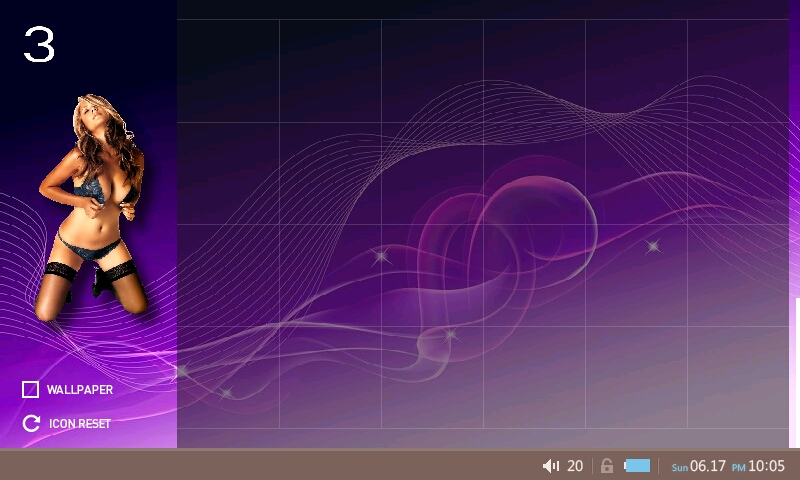Click the woman figure thumbnail
Image resolution: width=800 pixels, height=480 pixels.
(92, 207)
